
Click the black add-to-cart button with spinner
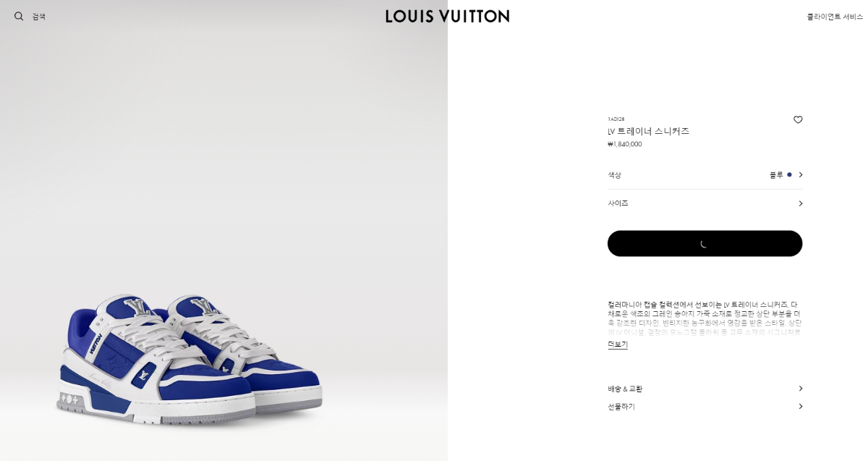click(705, 243)
